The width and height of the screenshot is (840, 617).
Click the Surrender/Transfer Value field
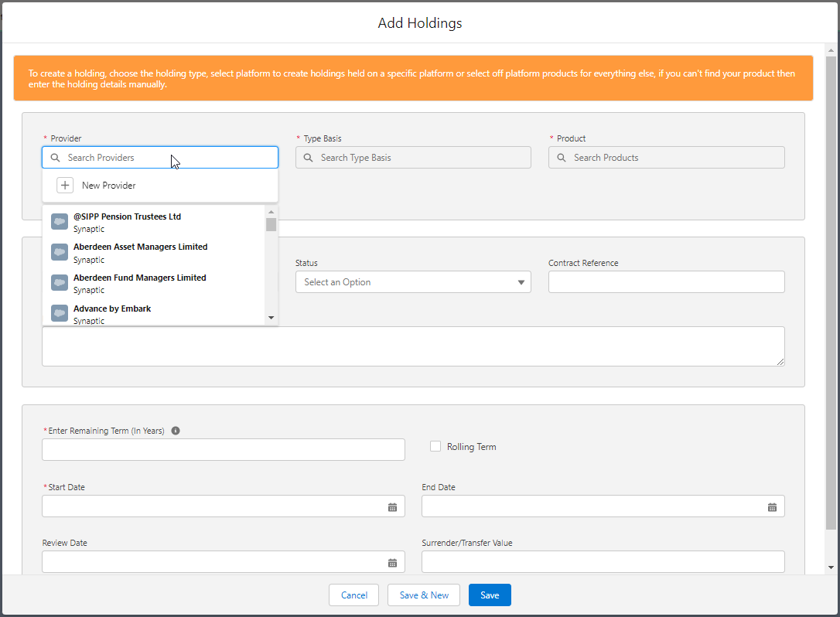coord(603,562)
